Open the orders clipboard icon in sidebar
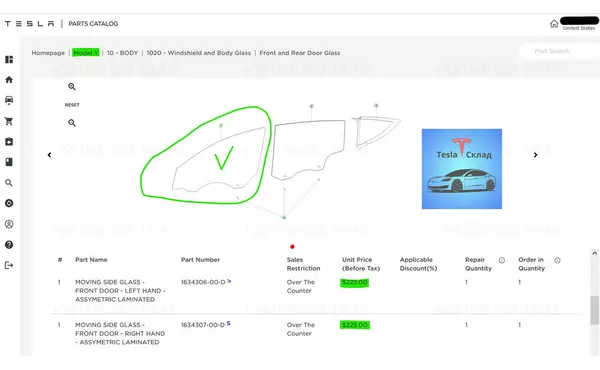 [9, 142]
